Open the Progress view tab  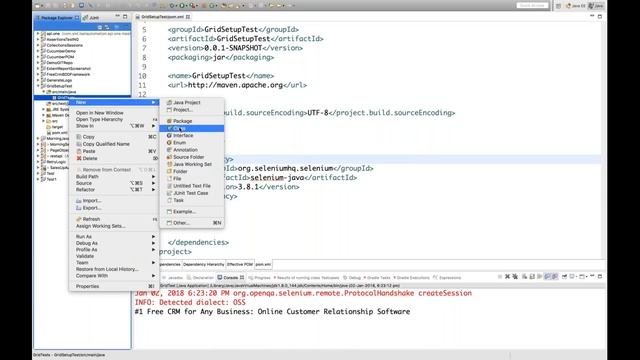[x=260, y=278]
